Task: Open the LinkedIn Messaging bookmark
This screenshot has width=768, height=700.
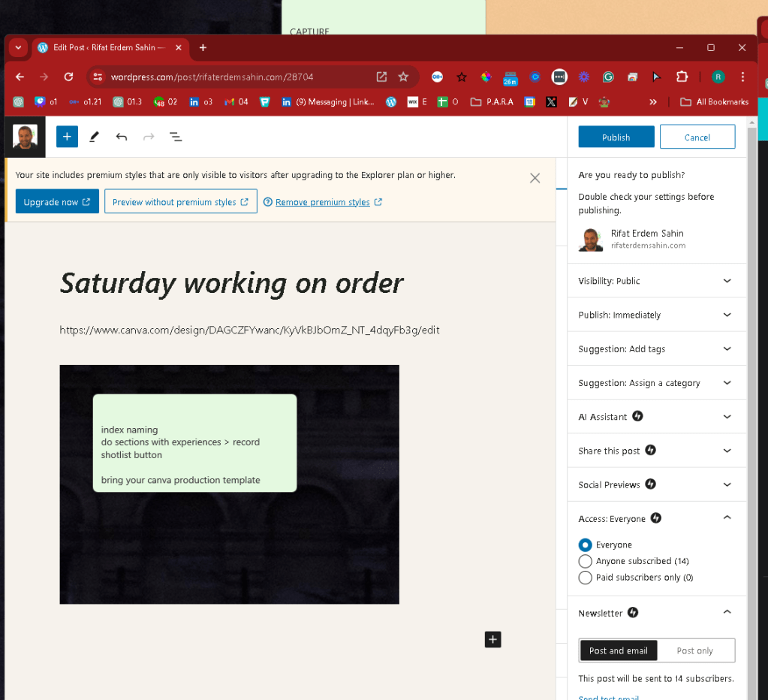Action: 327,102
